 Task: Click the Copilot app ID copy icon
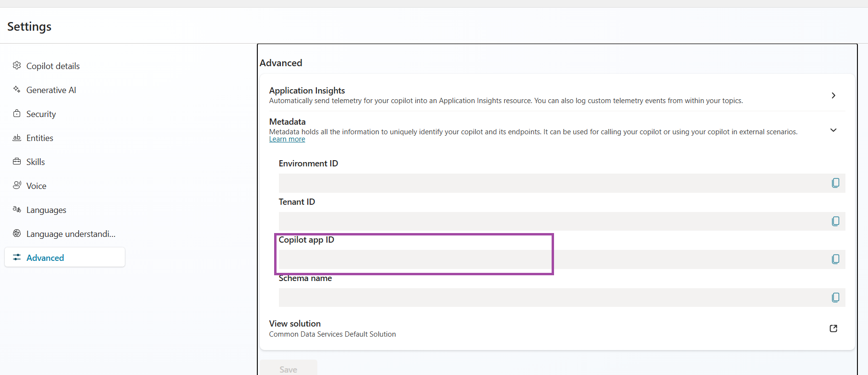[x=835, y=259]
